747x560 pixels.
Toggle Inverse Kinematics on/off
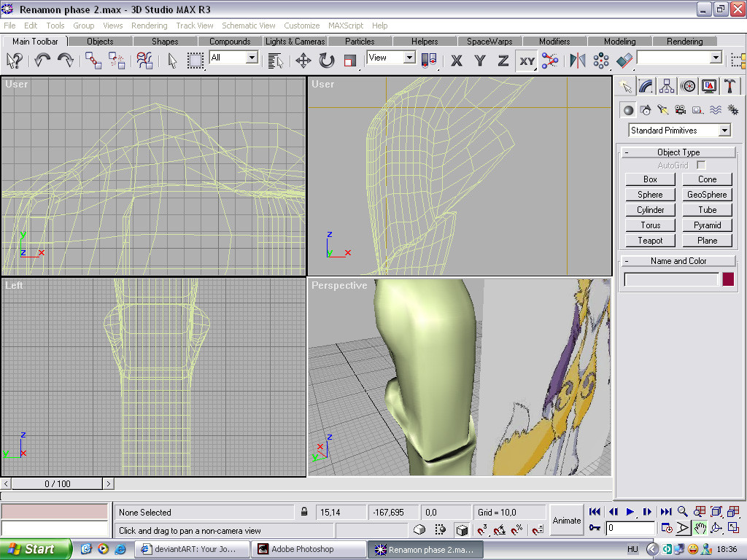[550, 61]
